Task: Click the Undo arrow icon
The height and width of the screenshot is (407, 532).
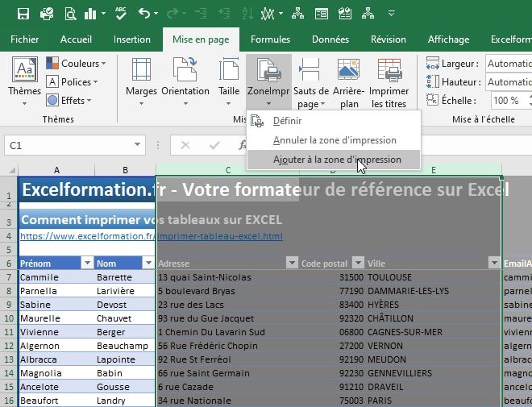Action: tap(144, 13)
